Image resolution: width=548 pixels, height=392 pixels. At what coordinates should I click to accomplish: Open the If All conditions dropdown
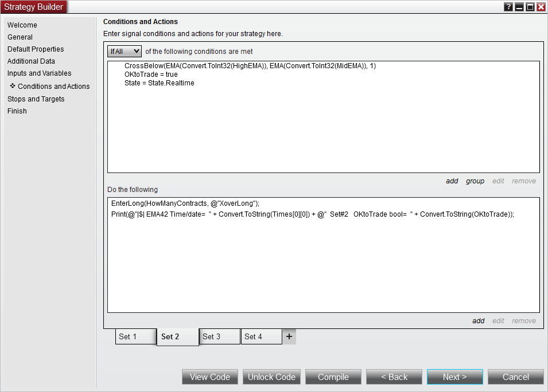click(125, 52)
